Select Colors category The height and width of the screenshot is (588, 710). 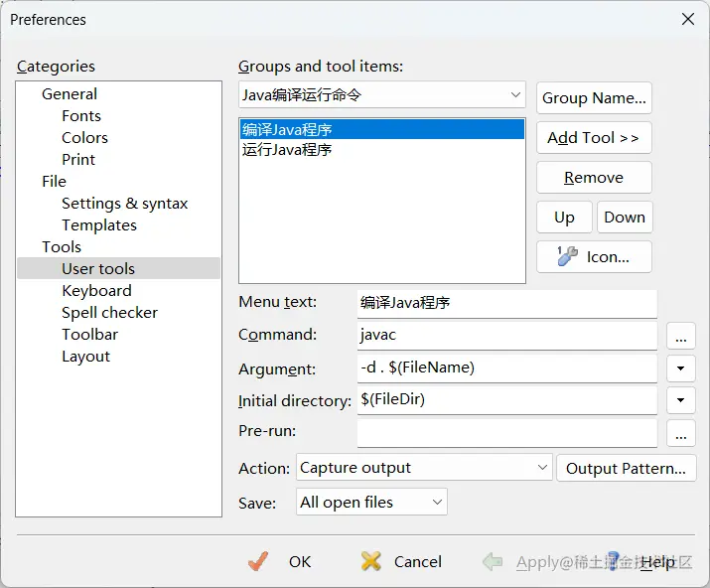pos(84,138)
